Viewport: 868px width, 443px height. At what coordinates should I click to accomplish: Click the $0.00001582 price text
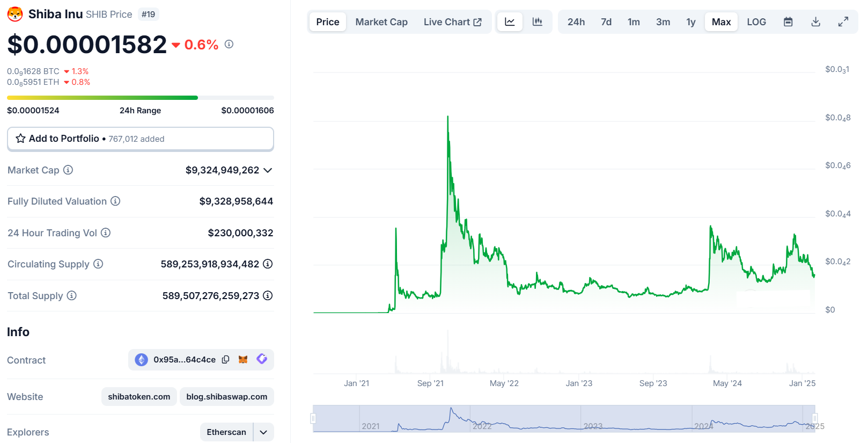(87, 44)
